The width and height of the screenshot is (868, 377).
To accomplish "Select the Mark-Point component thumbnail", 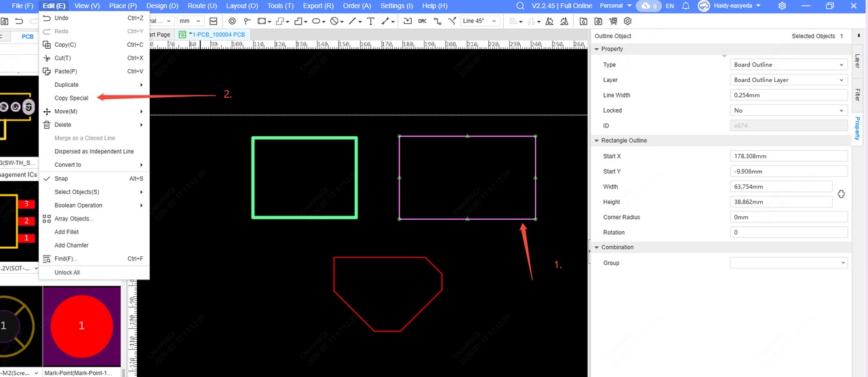I will (81, 326).
